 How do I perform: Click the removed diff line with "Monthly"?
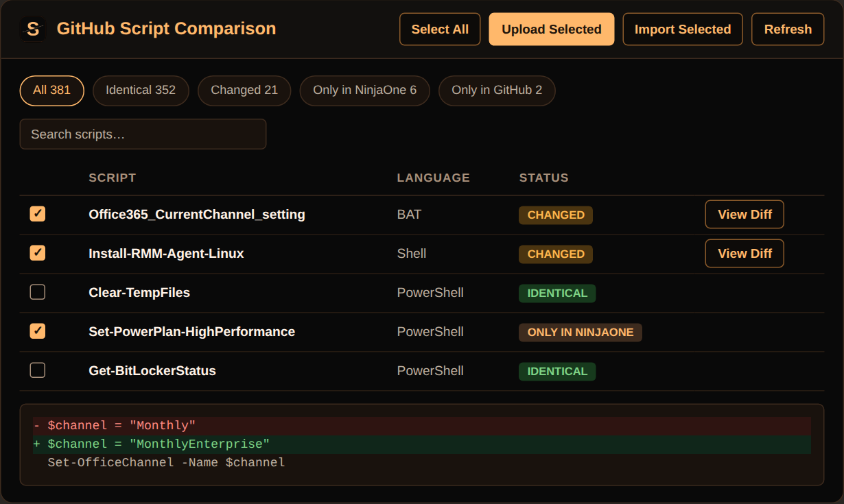coord(422,426)
